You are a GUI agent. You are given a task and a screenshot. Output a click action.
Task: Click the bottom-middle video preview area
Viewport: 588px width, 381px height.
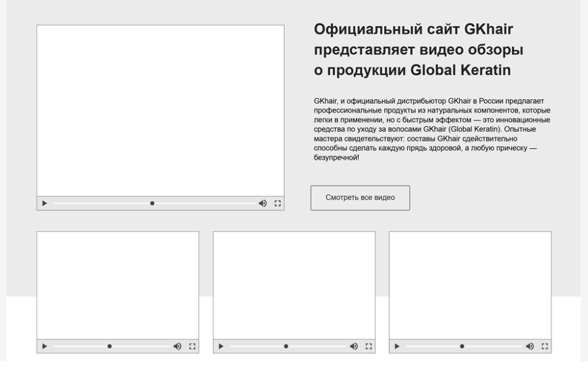tap(294, 285)
